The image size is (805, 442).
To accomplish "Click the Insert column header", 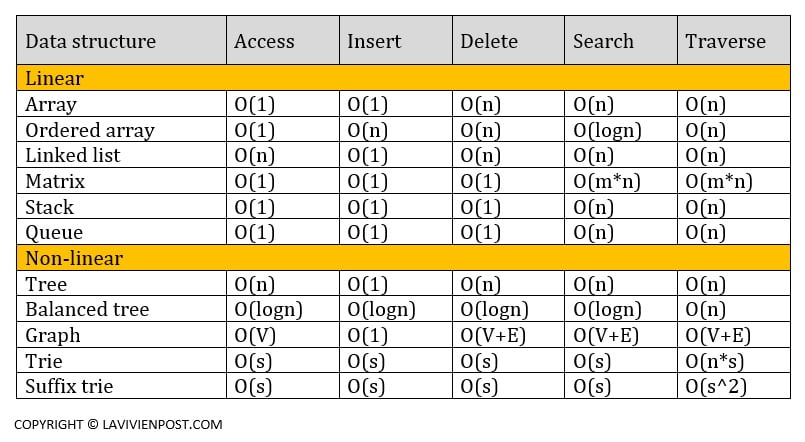I will (374, 41).
